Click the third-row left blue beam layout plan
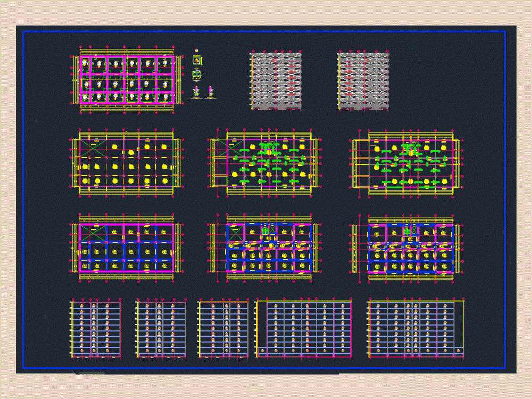Screen dimensions: 532x399 click(x=126, y=248)
